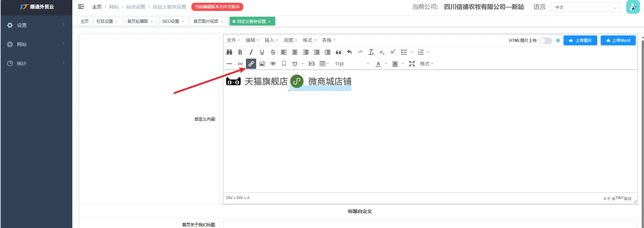
Task: Collapse the sidebar with the hamburger icon
Action: 81,6
